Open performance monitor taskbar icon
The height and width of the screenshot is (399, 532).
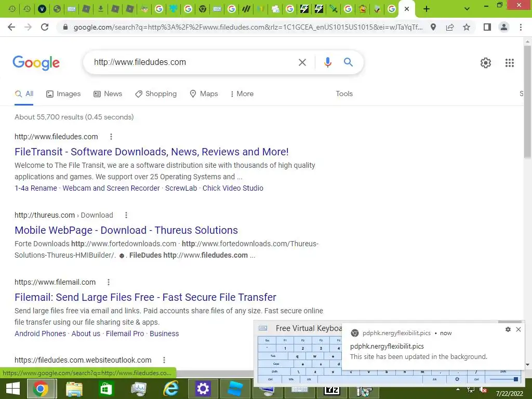(139, 389)
